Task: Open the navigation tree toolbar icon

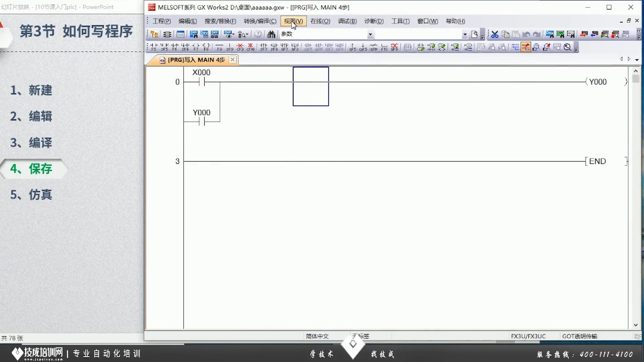Action: pos(155,35)
